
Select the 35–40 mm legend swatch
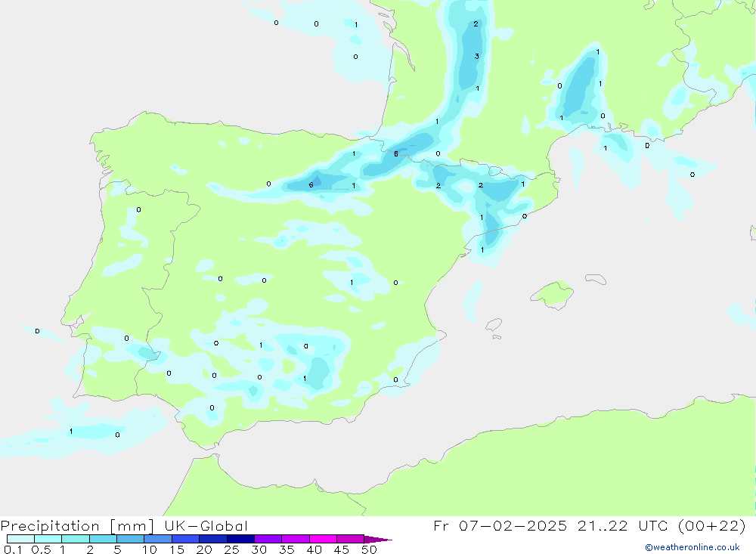[296, 539]
